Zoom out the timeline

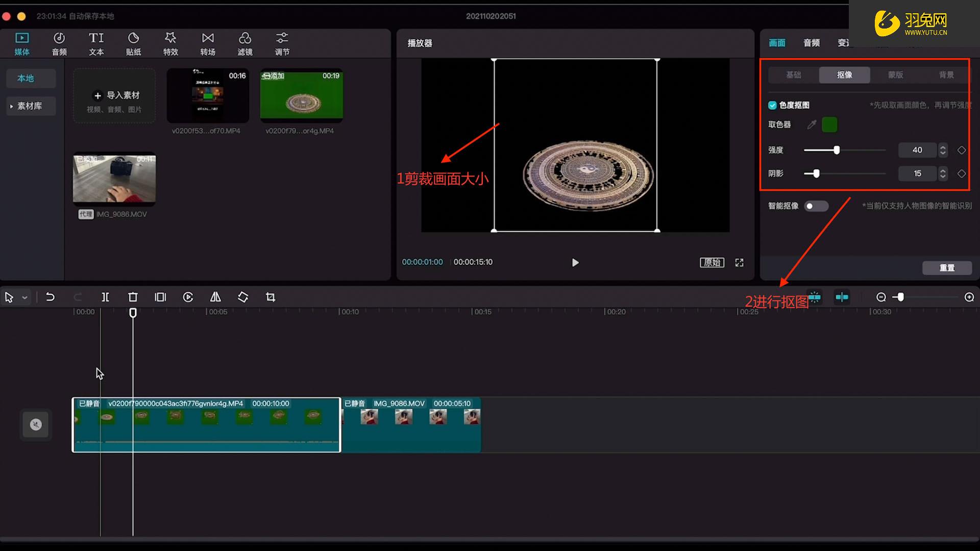click(881, 297)
